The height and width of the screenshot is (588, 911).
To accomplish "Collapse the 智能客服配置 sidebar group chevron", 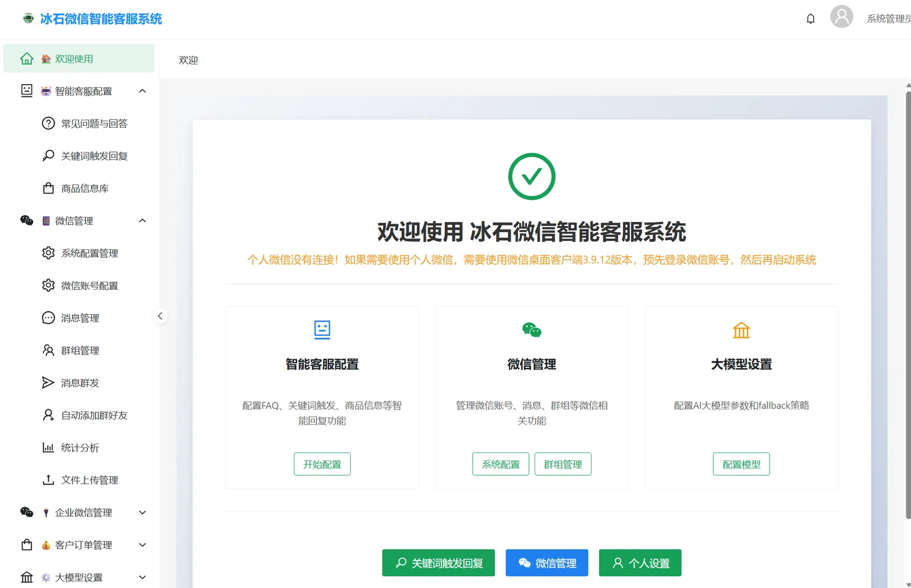I will pyautogui.click(x=142, y=91).
